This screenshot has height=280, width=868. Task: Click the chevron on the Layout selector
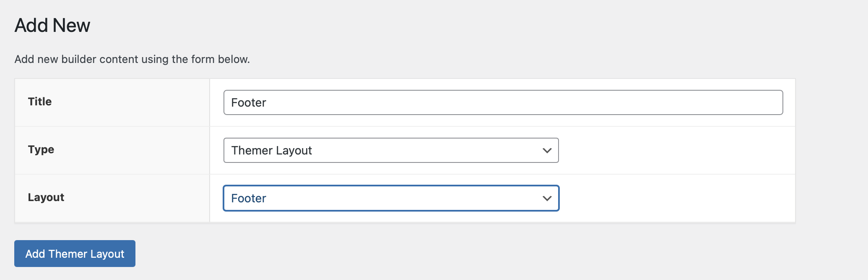(x=546, y=198)
